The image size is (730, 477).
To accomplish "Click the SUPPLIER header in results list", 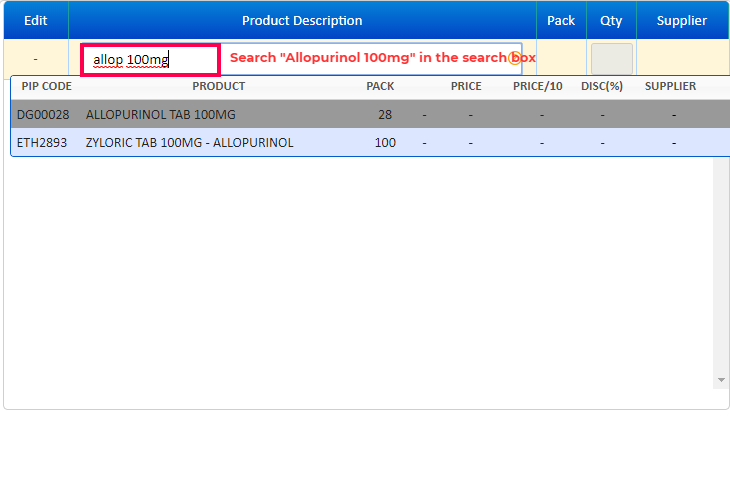I will 670,86.
